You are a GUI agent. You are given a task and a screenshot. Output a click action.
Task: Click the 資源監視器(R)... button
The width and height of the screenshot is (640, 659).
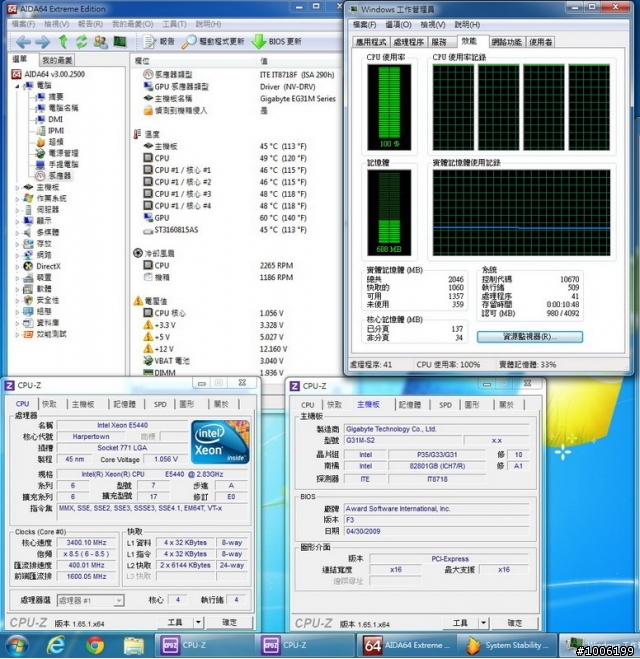pos(529,337)
